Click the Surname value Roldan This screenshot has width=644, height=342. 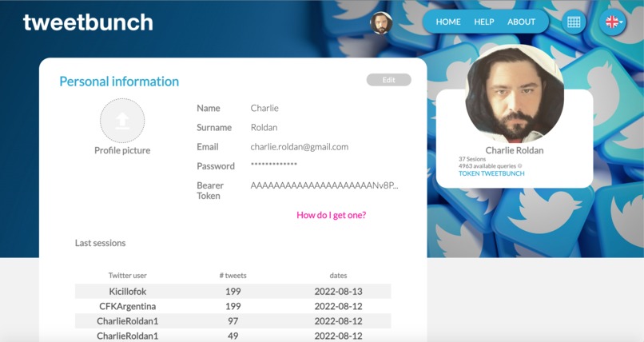(264, 128)
